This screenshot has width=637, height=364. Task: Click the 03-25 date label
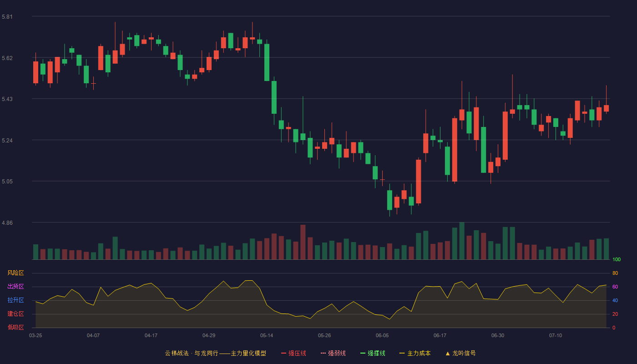coord(35,335)
